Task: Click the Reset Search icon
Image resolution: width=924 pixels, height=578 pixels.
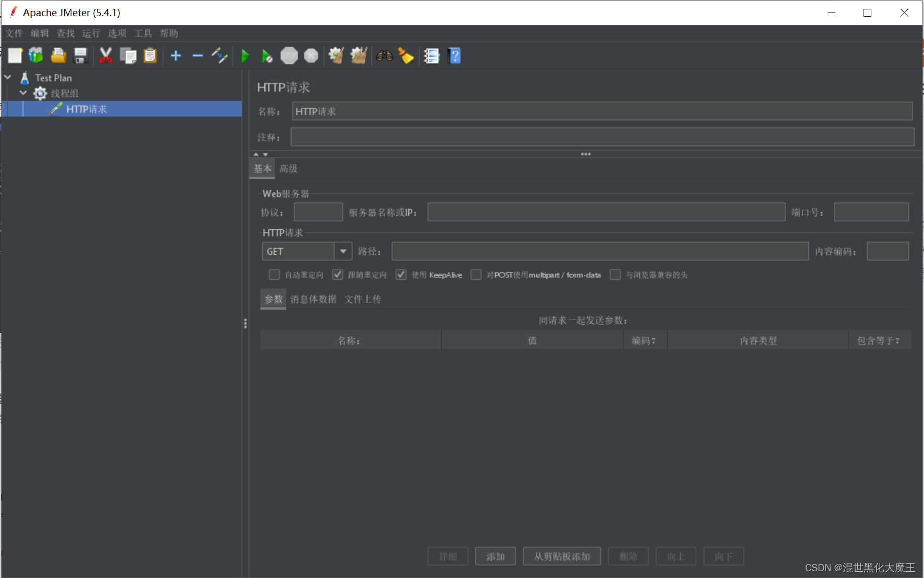Action: tap(406, 55)
